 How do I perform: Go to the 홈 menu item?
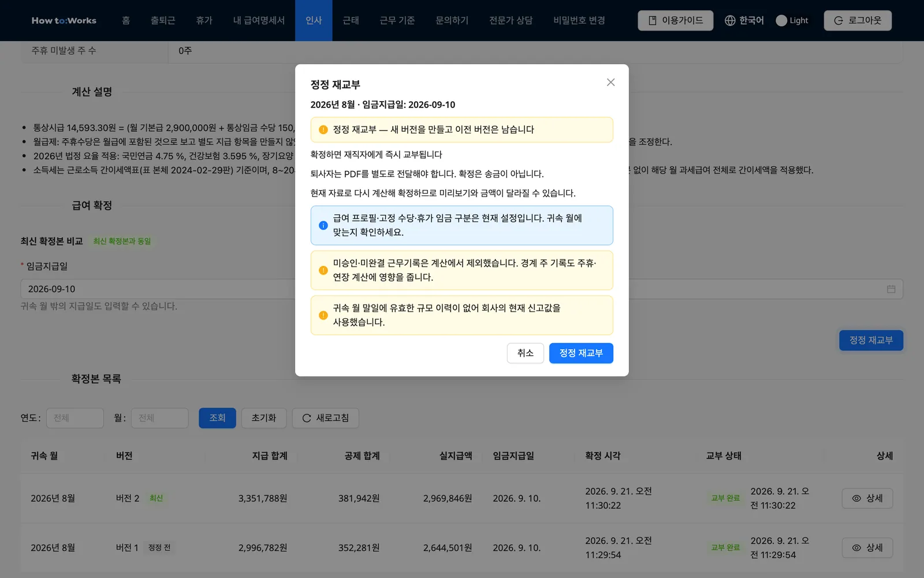[x=126, y=20]
